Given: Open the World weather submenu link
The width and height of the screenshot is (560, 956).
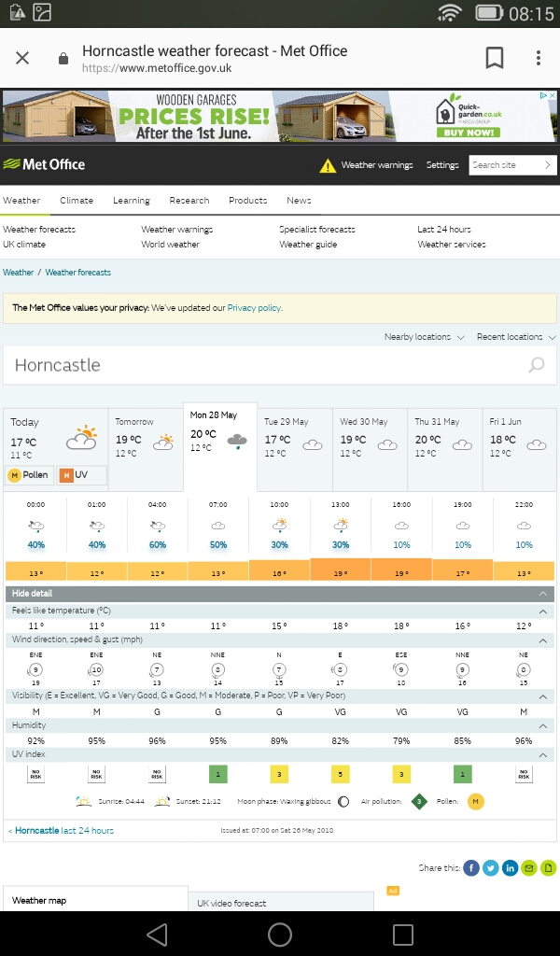Looking at the screenshot, I should click(170, 245).
